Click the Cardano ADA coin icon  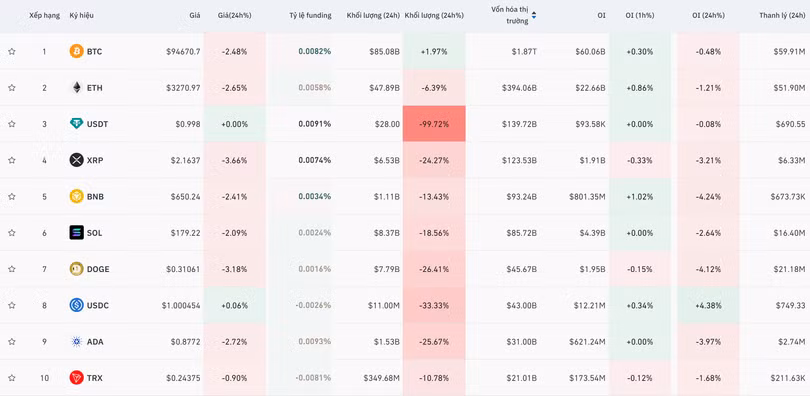(x=76, y=341)
